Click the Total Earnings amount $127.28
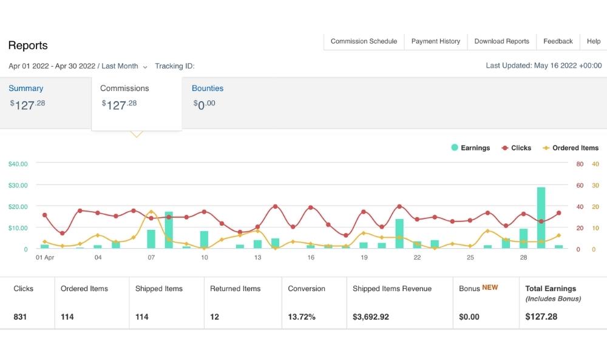This screenshot has width=607, height=364. 541,317
